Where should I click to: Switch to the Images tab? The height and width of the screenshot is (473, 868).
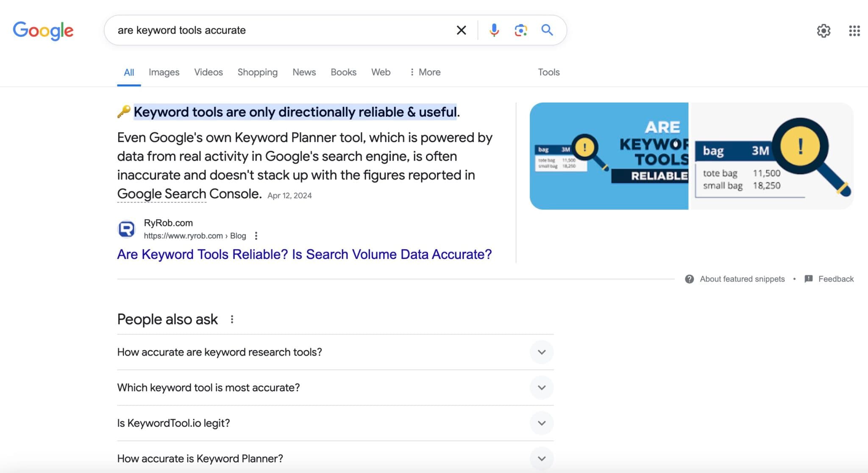(164, 72)
